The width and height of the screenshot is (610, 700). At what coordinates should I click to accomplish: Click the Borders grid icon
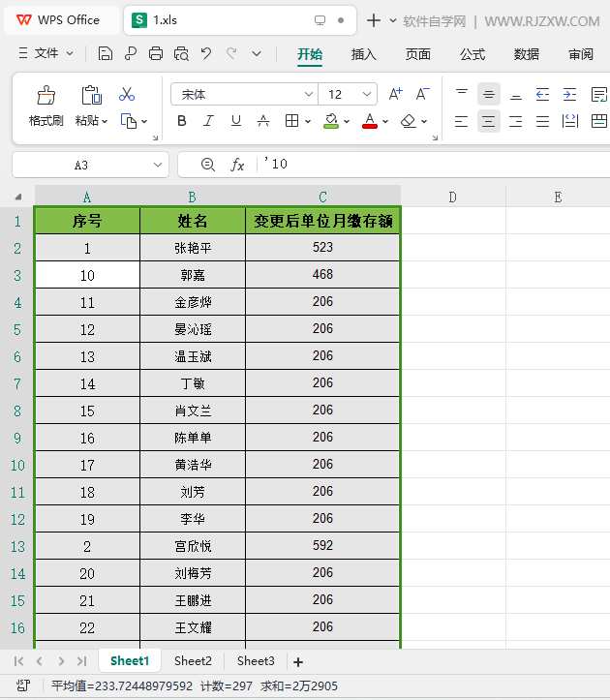tap(291, 121)
